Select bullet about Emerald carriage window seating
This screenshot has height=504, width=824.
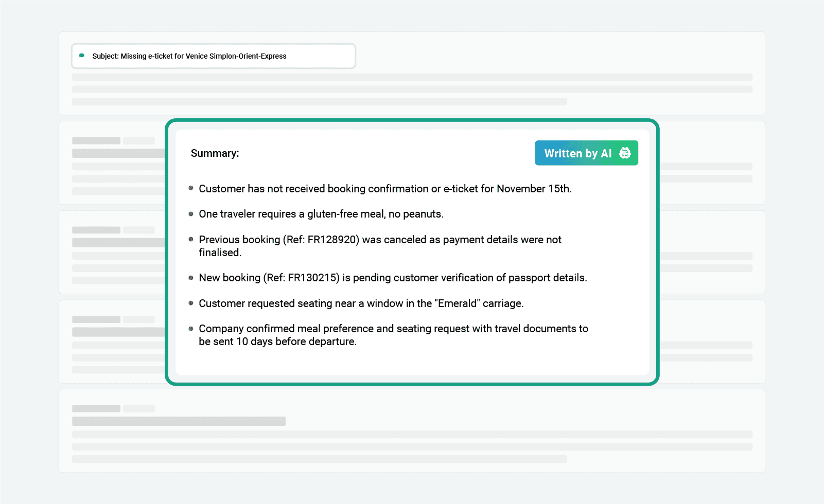point(361,303)
